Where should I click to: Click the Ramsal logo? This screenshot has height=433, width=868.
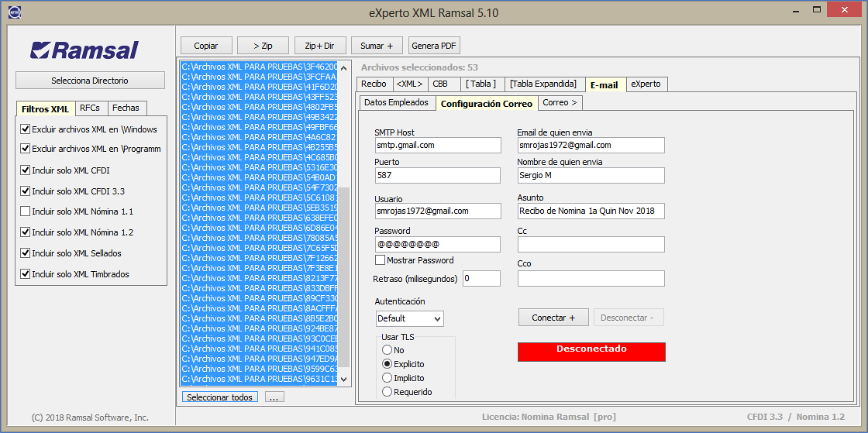coord(84,50)
